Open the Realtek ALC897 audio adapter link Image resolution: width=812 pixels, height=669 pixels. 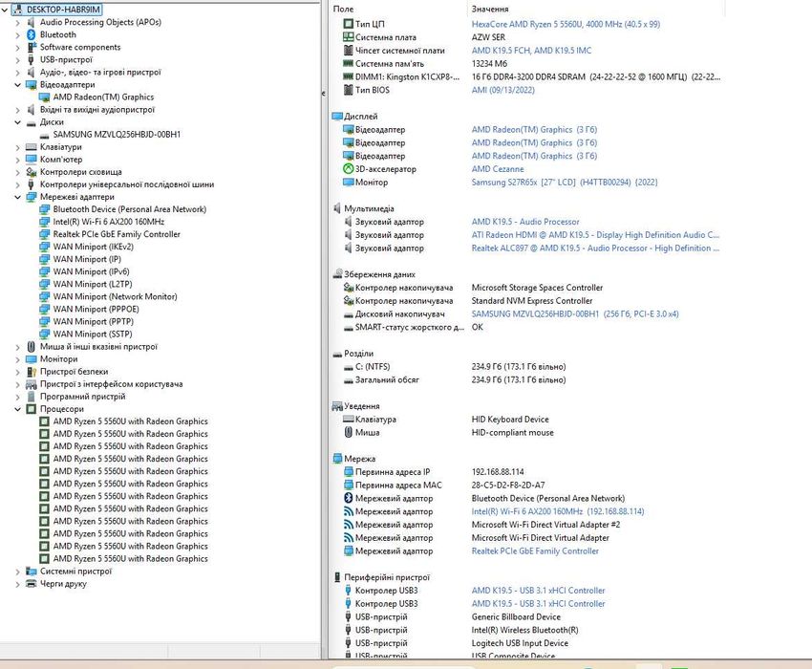pyautogui.click(x=595, y=248)
